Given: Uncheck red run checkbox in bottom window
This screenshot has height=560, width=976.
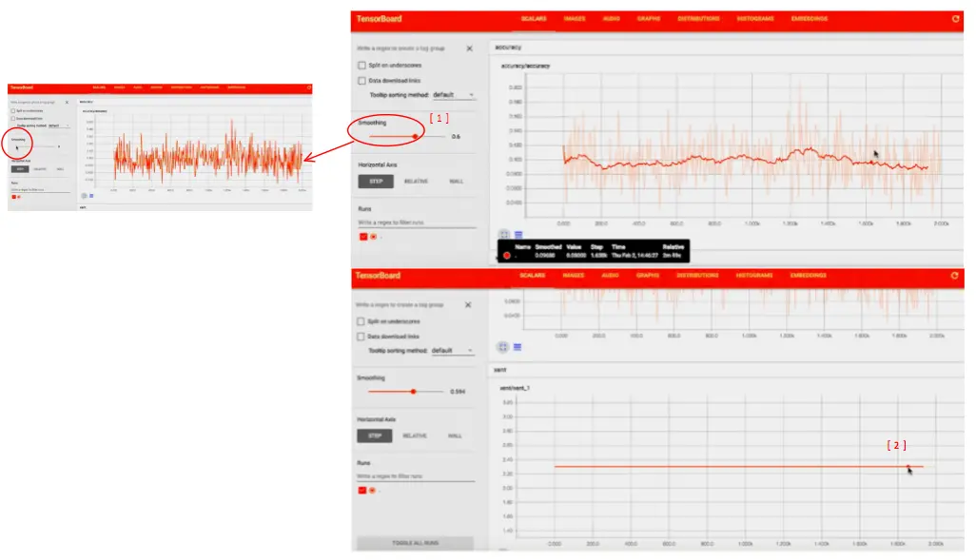Looking at the screenshot, I should pos(362,491).
